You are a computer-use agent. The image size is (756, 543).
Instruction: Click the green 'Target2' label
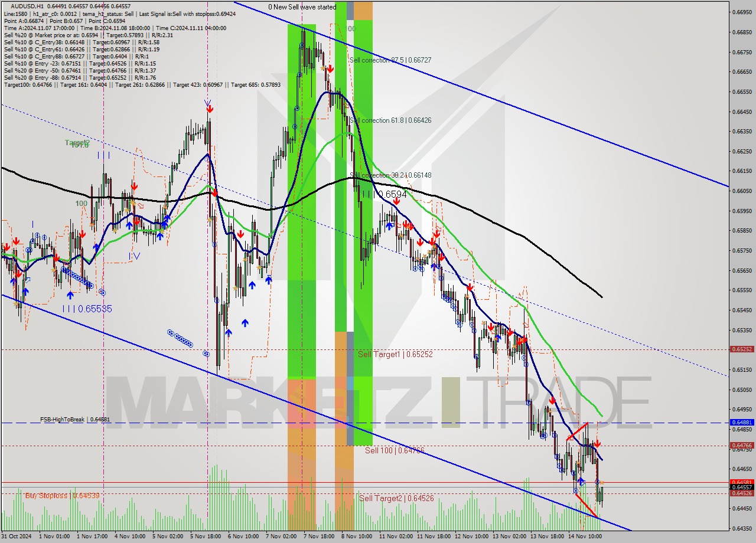tap(77, 143)
